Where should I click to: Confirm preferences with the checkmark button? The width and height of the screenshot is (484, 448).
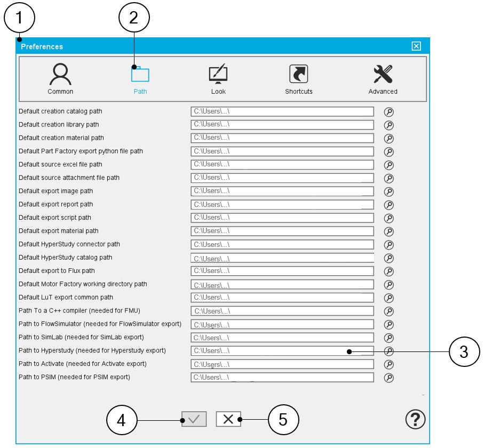pos(194,419)
